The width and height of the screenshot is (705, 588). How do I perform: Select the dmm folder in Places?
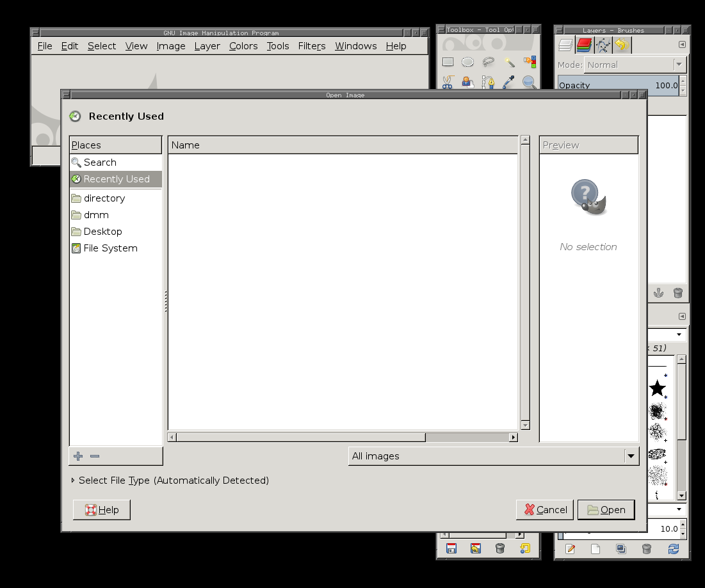[115, 215]
